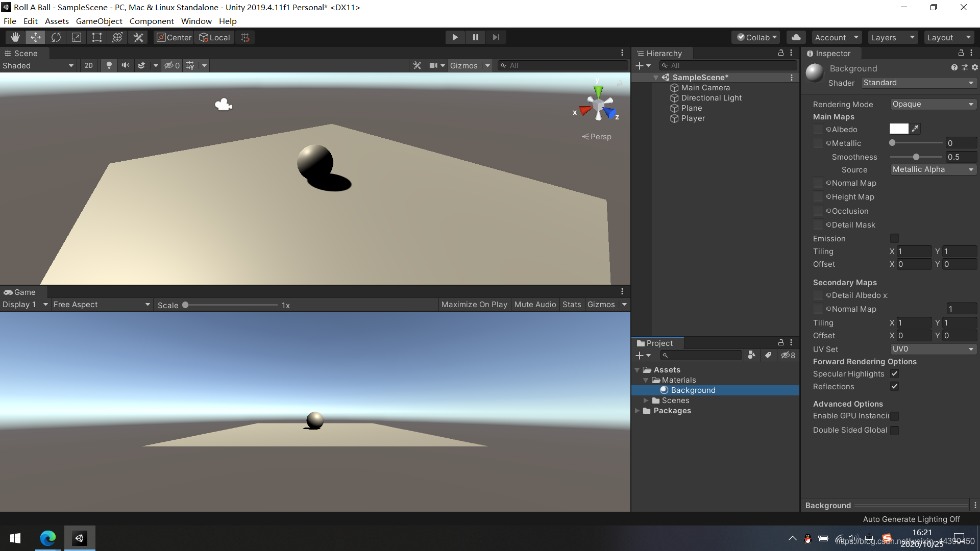Click Albedo eyedropper color picker

click(916, 129)
